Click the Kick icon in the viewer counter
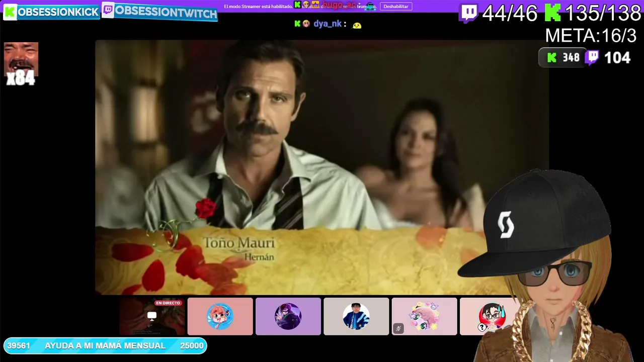This screenshot has width=644, height=362. (552, 58)
